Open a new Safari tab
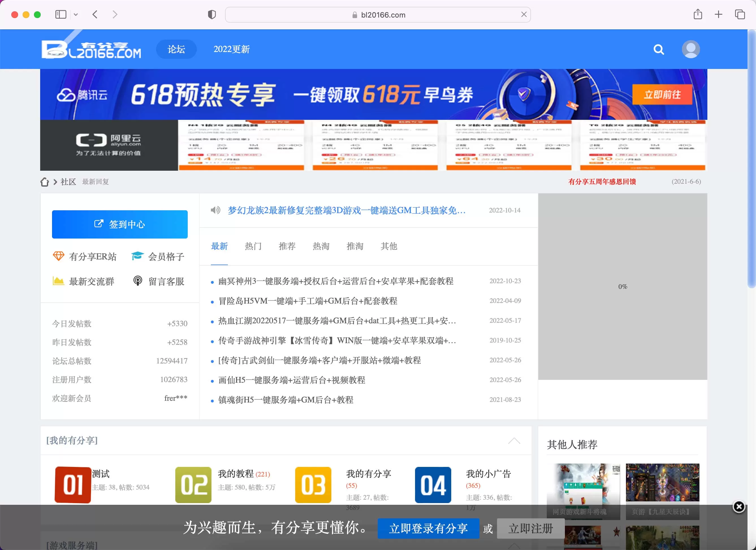Image resolution: width=756 pixels, height=550 pixels. point(718,14)
